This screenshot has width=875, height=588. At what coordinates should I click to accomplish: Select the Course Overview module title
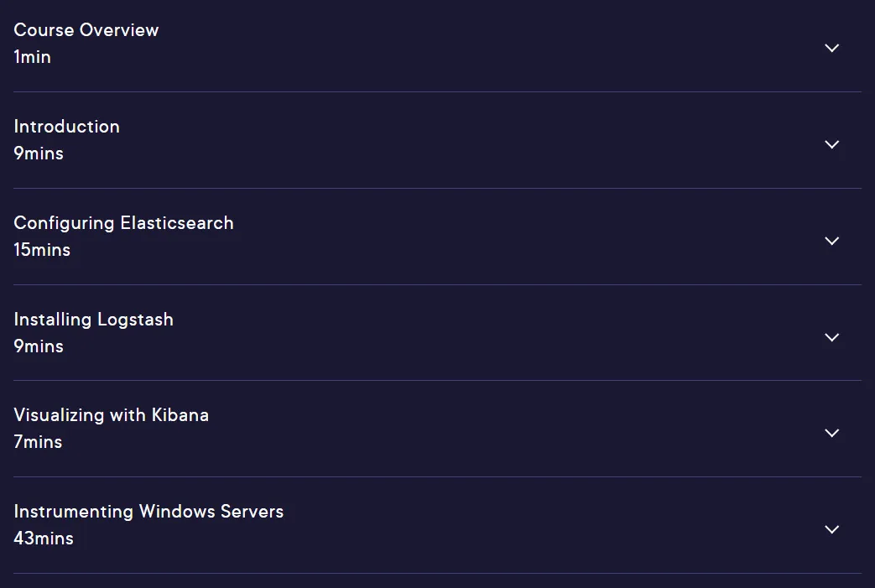(86, 30)
